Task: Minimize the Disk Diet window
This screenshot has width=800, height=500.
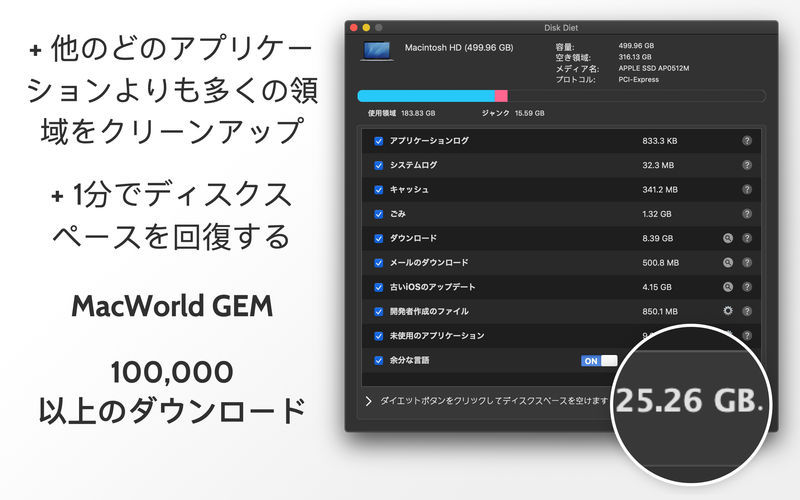Action: pyautogui.click(x=366, y=28)
